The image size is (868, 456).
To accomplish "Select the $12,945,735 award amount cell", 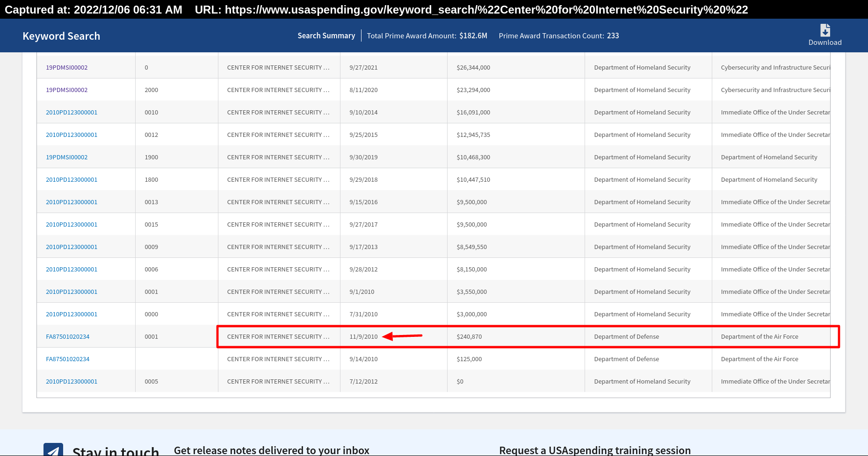I will pyautogui.click(x=516, y=135).
